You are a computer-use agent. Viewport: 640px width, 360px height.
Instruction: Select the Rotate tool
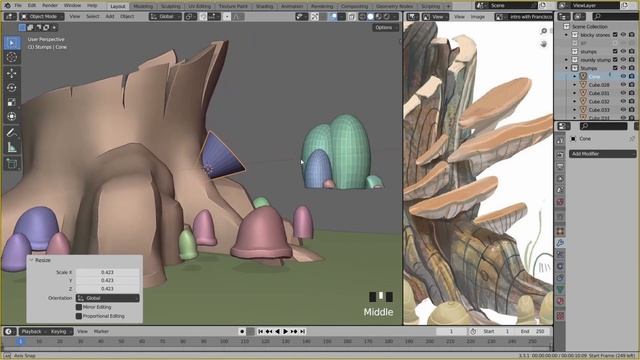click(x=12, y=88)
